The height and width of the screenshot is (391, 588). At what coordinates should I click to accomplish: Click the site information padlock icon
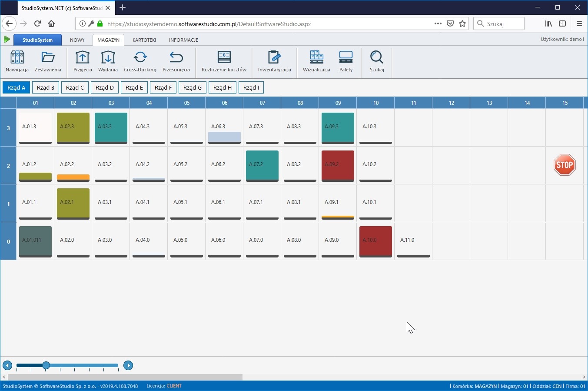100,23
